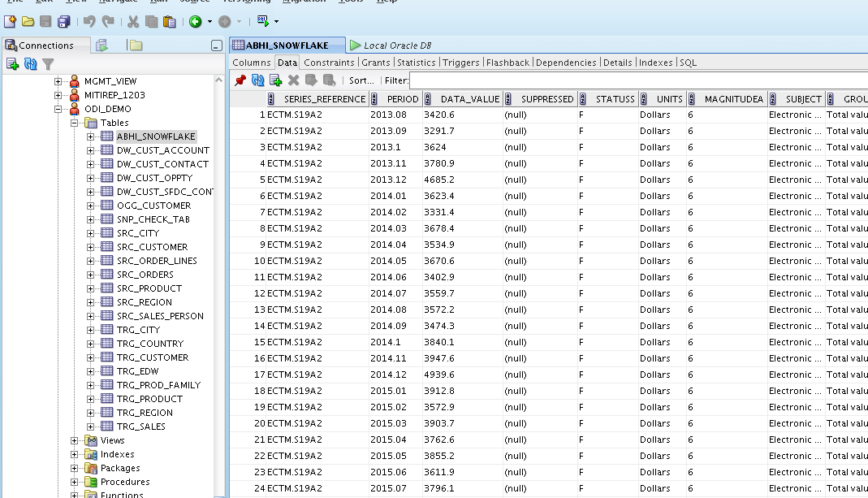Click the Insert Row icon in data toolbar
868x498 pixels.
pos(276,80)
